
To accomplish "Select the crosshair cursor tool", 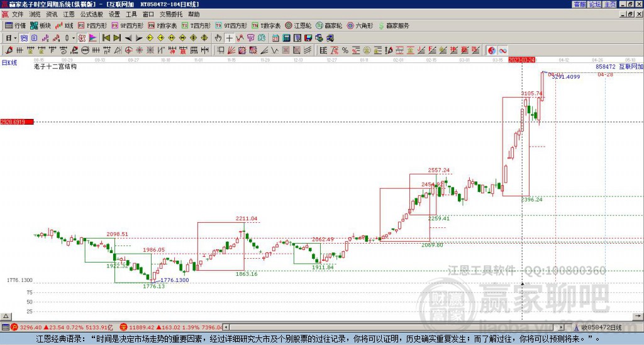I will click(229, 38).
